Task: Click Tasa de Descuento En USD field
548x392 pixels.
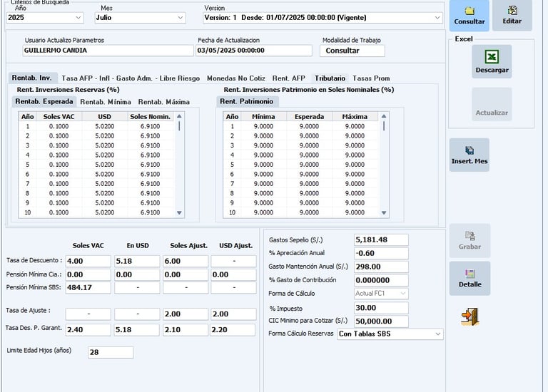Action: coord(137,261)
